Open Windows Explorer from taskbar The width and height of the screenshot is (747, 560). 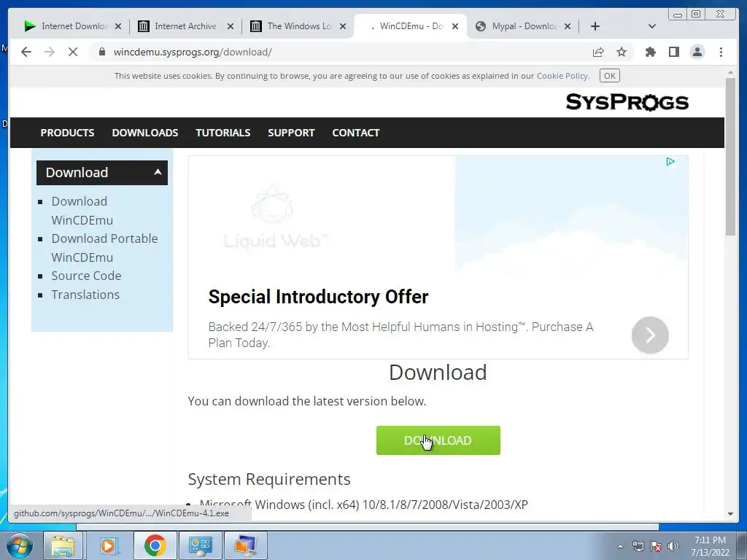(63, 545)
